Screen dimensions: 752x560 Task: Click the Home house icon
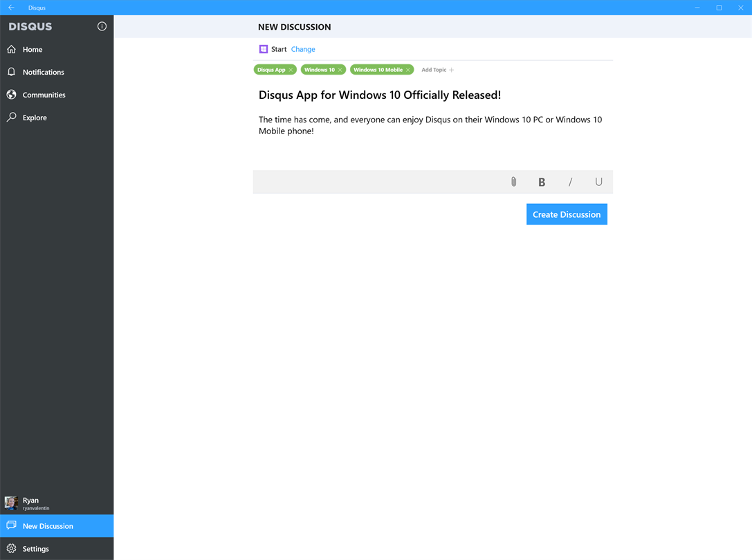12,49
